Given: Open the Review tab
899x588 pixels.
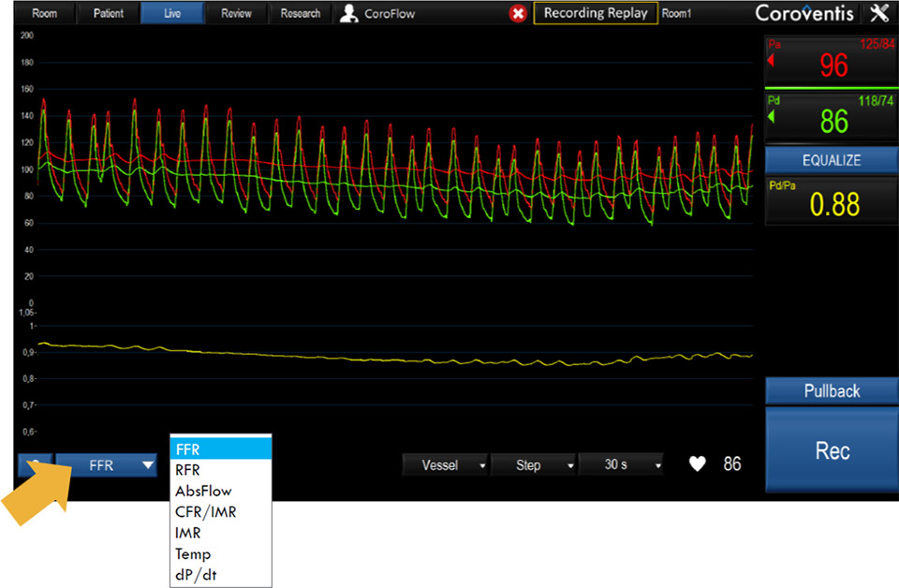Looking at the screenshot, I should pyautogui.click(x=236, y=13).
